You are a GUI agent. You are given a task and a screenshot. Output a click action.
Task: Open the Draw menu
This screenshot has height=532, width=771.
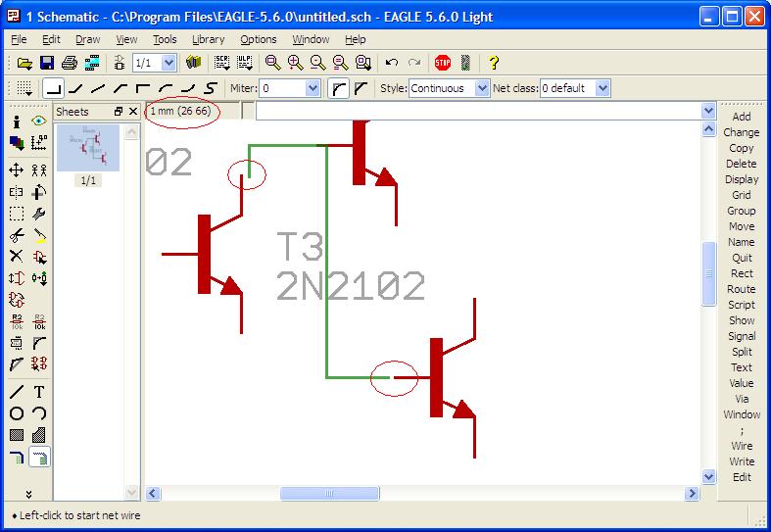pyautogui.click(x=87, y=39)
